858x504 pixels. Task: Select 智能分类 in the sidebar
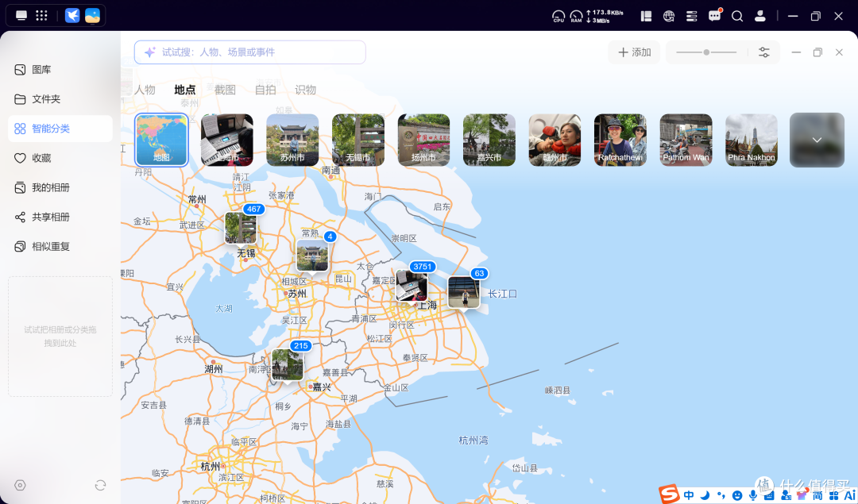coord(60,129)
